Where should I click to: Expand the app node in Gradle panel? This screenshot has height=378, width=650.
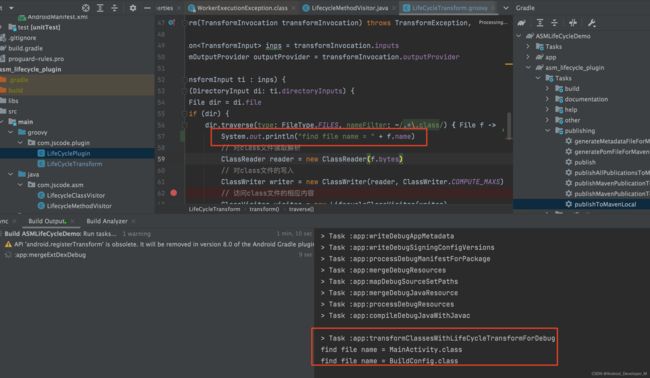click(x=528, y=57)
